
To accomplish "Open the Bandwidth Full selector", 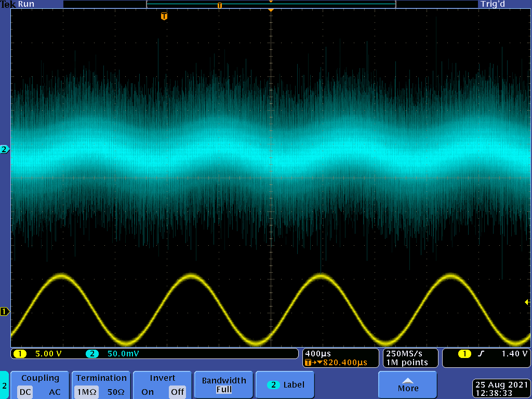I will 224,385.
